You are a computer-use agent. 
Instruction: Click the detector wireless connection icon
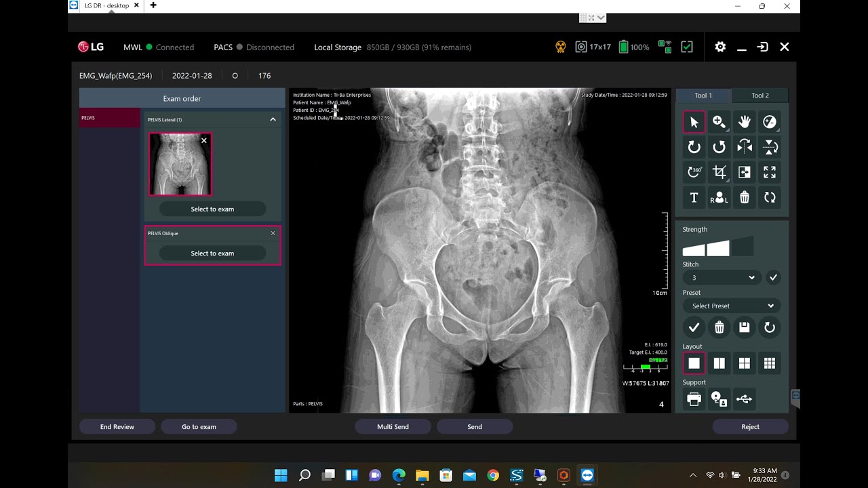click(665, 47)
